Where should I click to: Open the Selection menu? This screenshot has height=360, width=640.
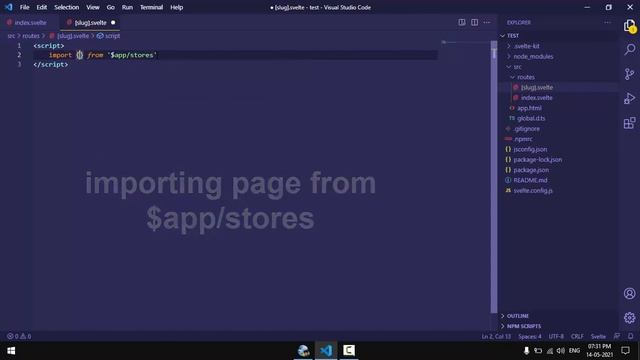[67, 7]
